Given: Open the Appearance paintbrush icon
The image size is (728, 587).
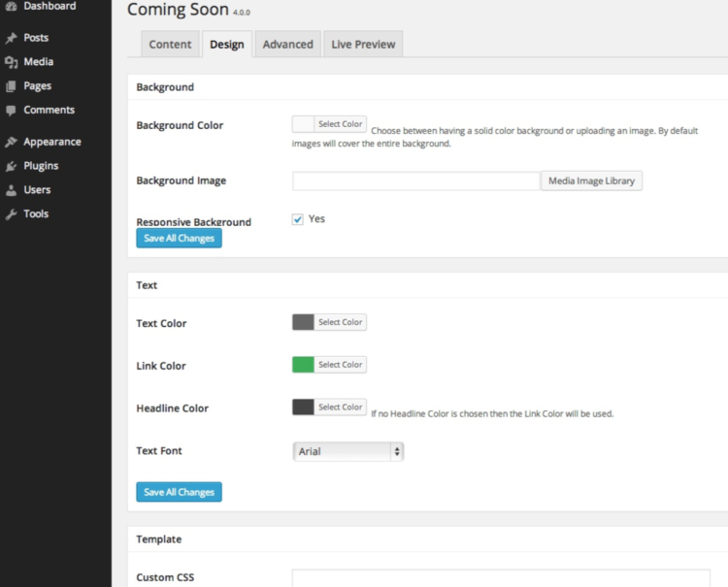Looking at the screenshot, I should click(x=11, y=142).
